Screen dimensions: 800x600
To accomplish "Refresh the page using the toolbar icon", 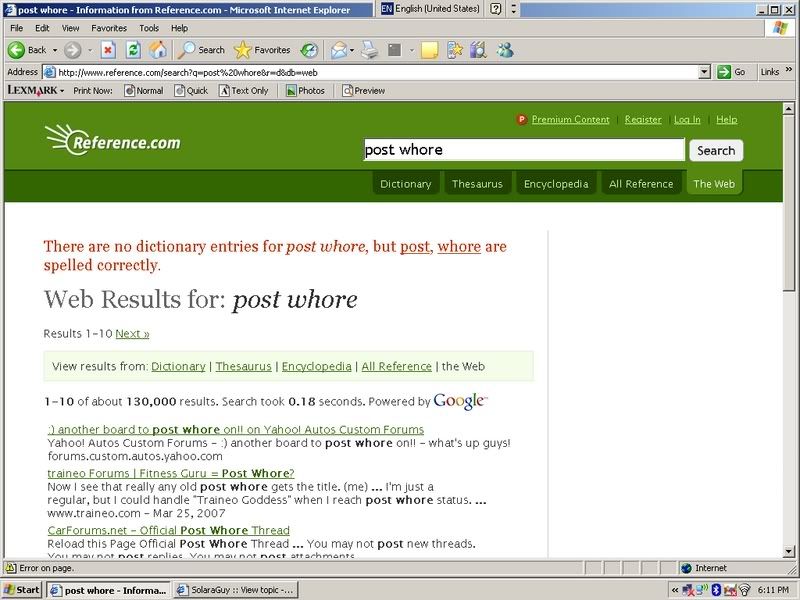I will [x=133, y=50].
